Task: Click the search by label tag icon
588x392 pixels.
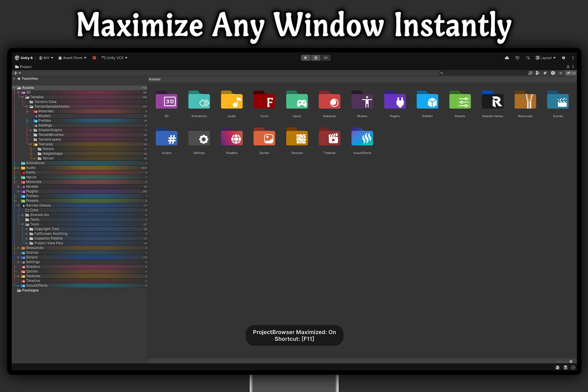Action: coord(545,73)
